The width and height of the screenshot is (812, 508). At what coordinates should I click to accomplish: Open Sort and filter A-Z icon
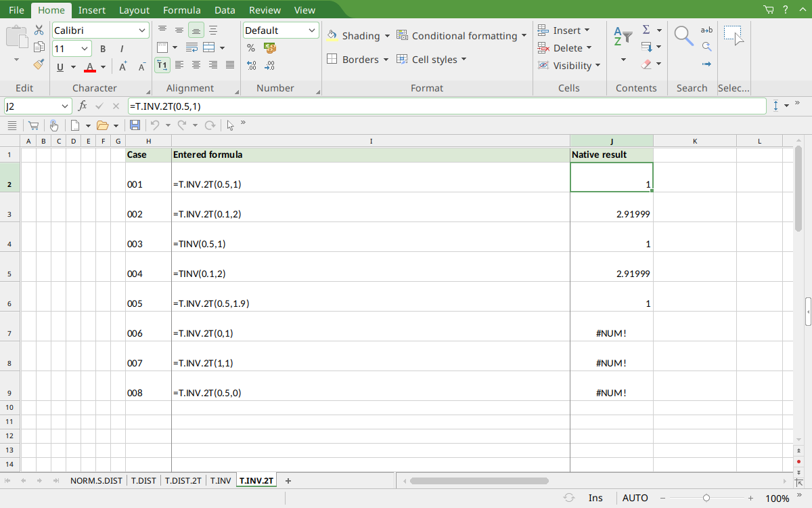coord(623,37)
